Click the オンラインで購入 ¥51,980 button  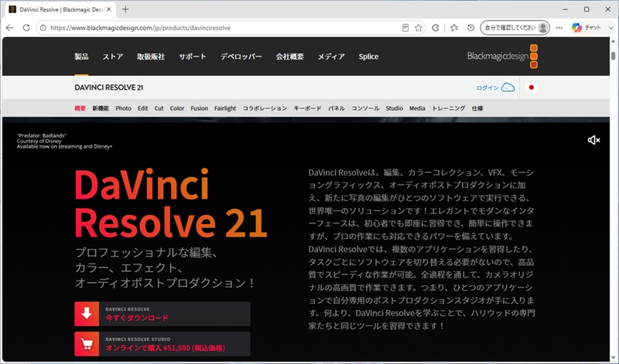[162, 344]
